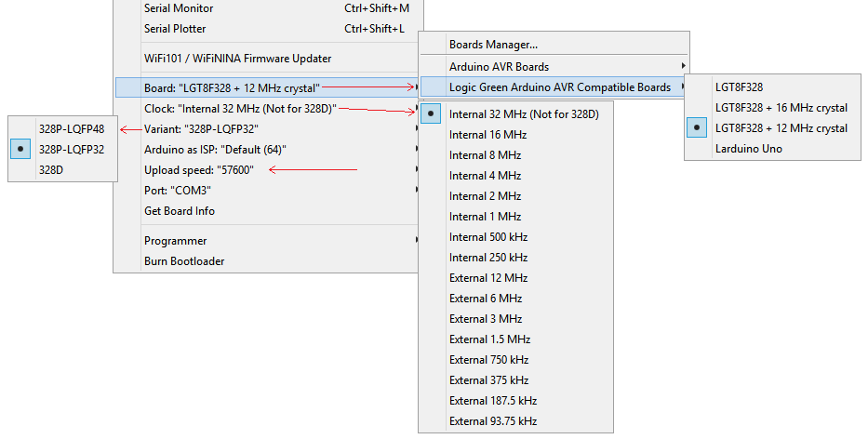The image size is (868, 439).
Task: Choose External 12 MHz clock
Action: pyautogui.click(x=516, y=278)
